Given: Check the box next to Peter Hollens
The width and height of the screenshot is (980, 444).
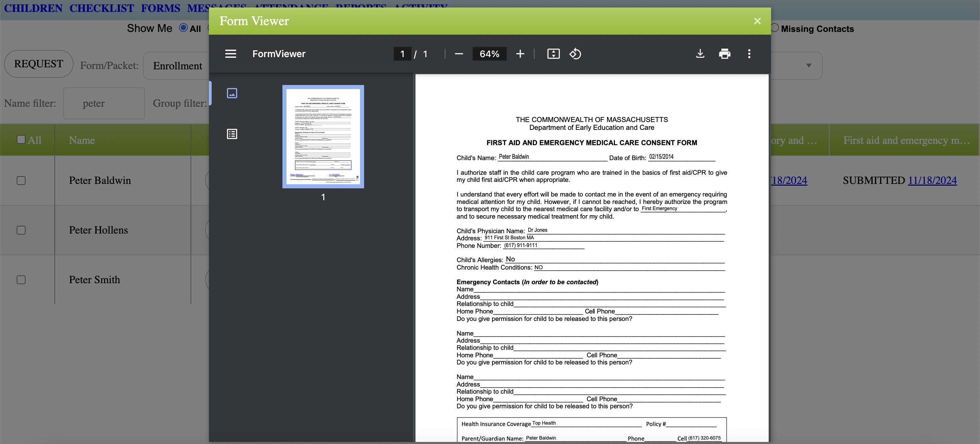Looking at the screenshot, I should (21, 230).
